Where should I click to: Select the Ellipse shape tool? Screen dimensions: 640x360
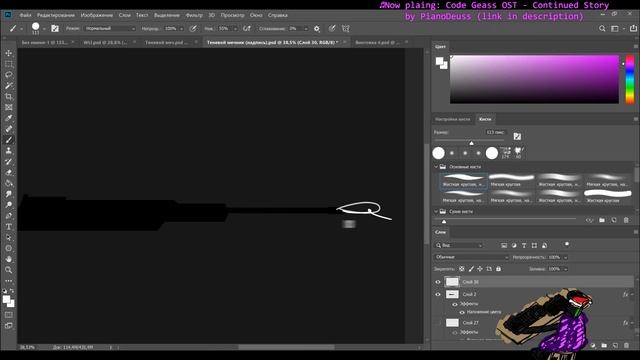click(9, 248)
